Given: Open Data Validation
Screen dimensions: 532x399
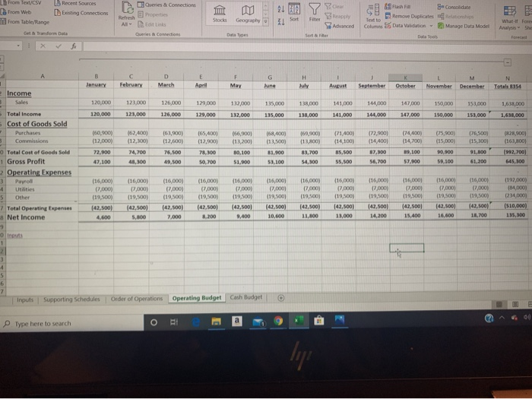Looking at the screenshot, I should pos(405,25).
